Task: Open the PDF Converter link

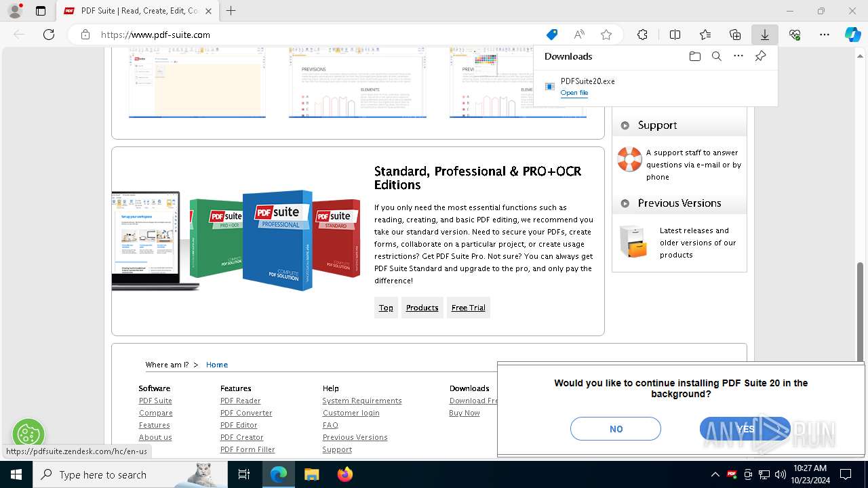Action: click(246, 413)
